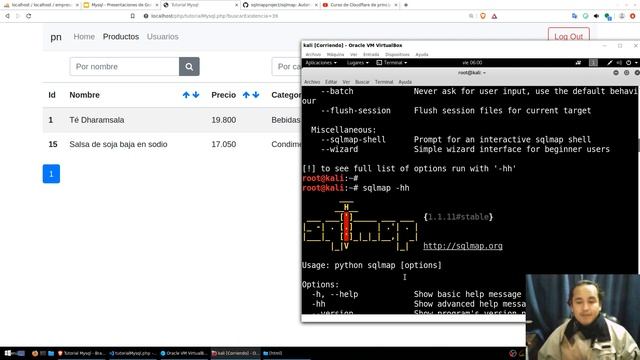Close the Tutorial Mysql browser tab
This screenshot has width=640, height=360.
click(236, 5)
